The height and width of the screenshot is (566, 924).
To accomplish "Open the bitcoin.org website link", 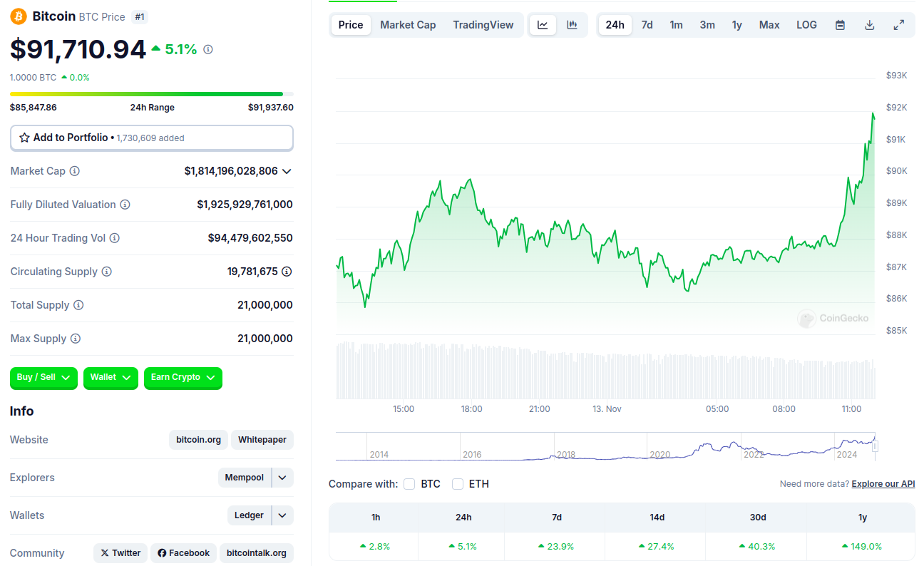I will 199,440.
